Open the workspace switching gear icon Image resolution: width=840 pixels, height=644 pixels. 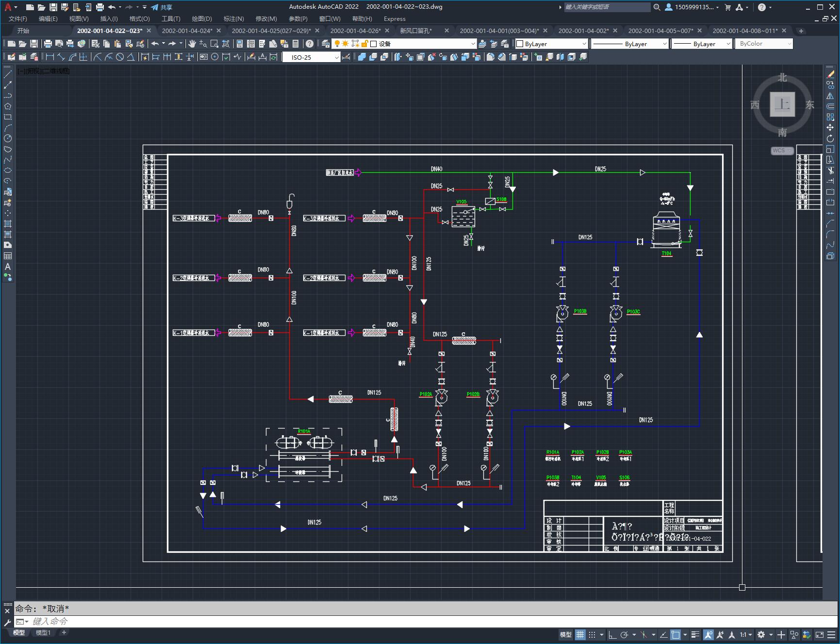(x=761, y=635)
